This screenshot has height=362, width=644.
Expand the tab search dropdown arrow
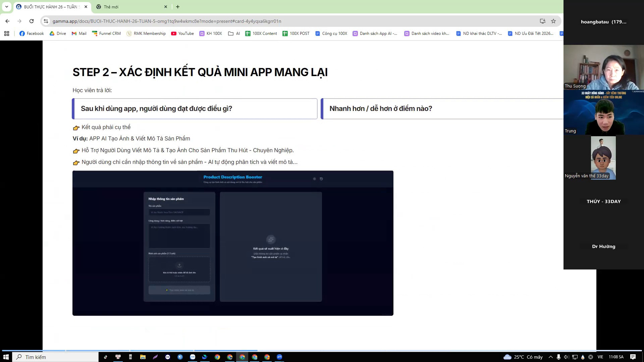7,7
